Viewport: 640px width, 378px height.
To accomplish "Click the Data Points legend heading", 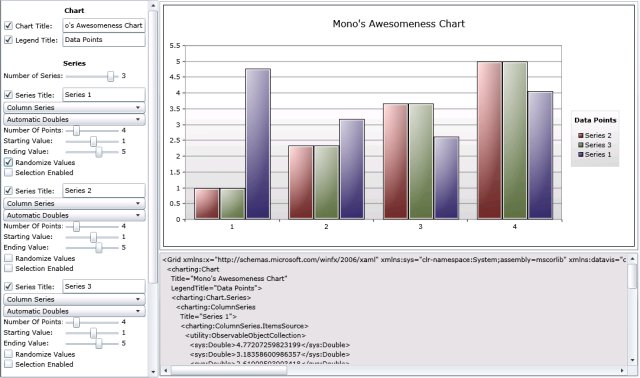I will pyautogui.click(x=595, y=120).
